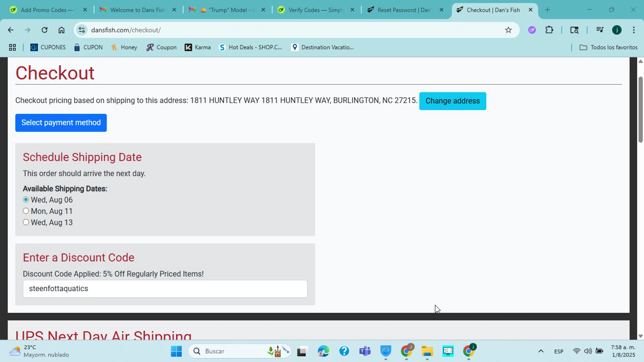Viewport: 644px width, 362px height.
Task: Show hidden system tray icons
Action: point(541,351)
